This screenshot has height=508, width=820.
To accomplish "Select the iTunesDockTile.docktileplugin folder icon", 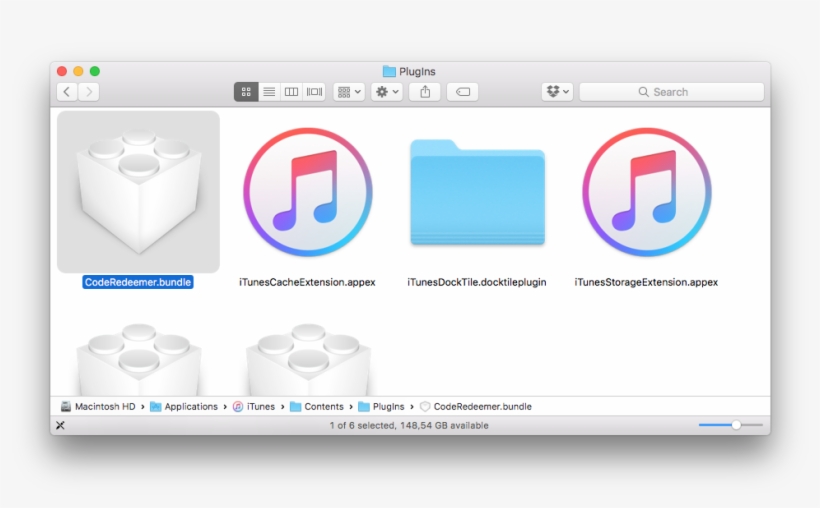I will 477,192.
